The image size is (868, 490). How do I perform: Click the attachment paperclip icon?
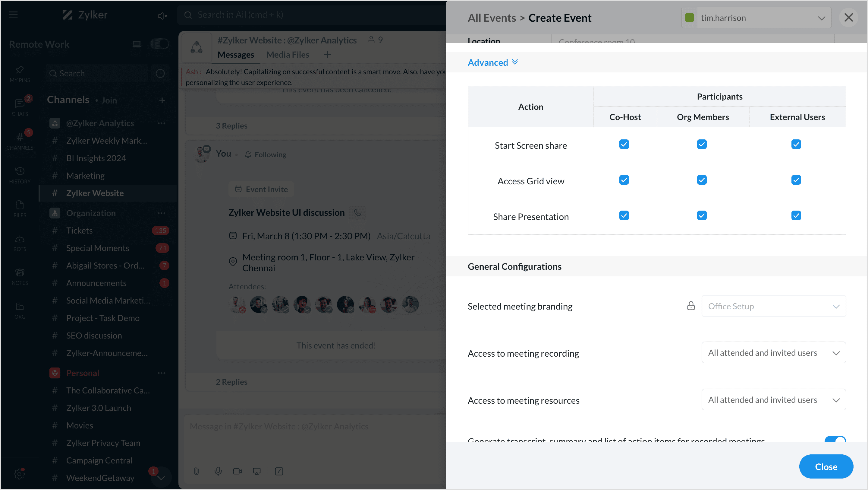click(197, 471)
